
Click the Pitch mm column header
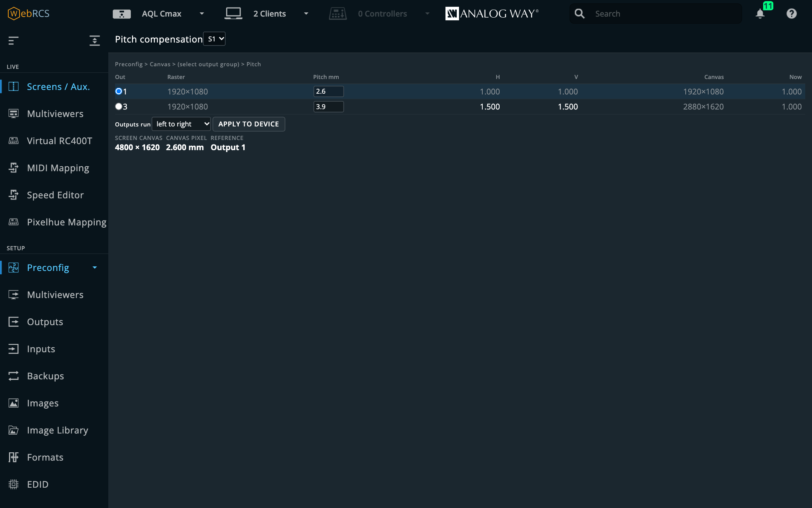click(x=326, y=77)
